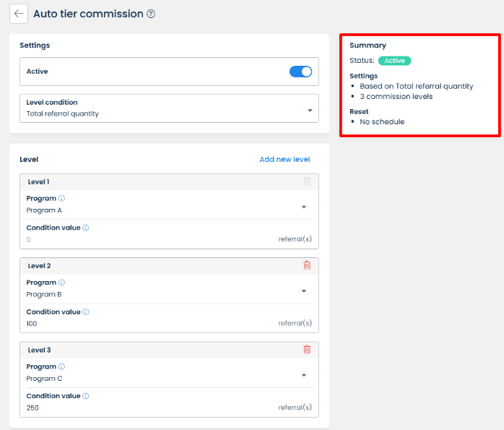
Task: Delete Level 2 with trash icon
Action: (307, 265)
